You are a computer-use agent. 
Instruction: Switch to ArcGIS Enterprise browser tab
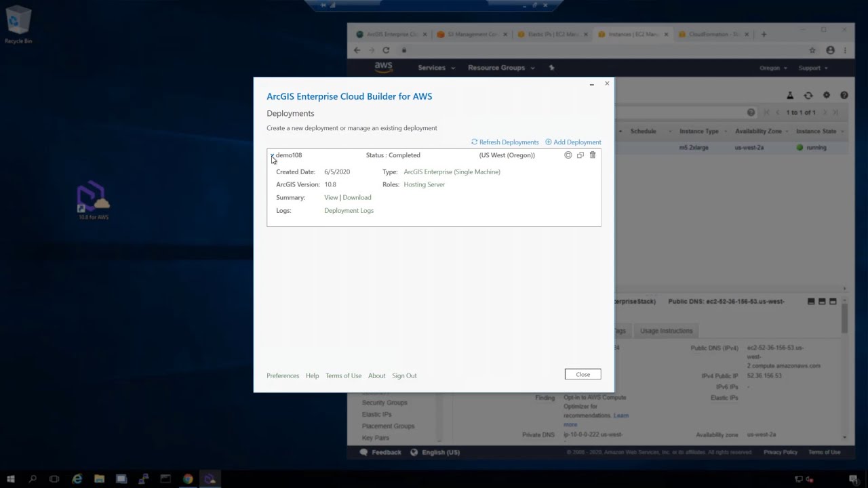(392, 34)
